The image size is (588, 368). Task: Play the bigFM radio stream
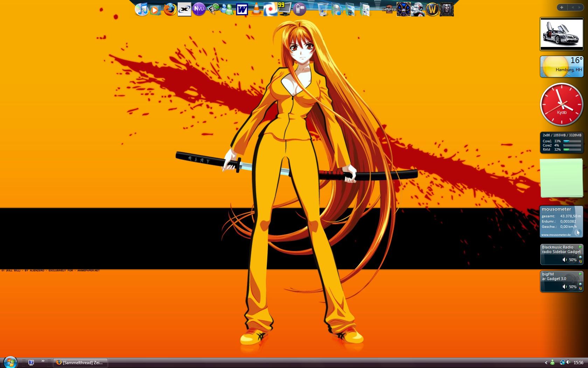580,274
